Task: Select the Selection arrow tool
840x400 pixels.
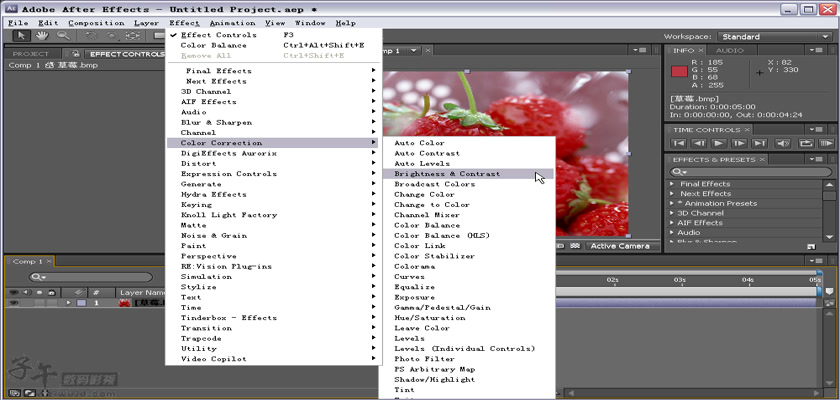Action: pos(21,36)
